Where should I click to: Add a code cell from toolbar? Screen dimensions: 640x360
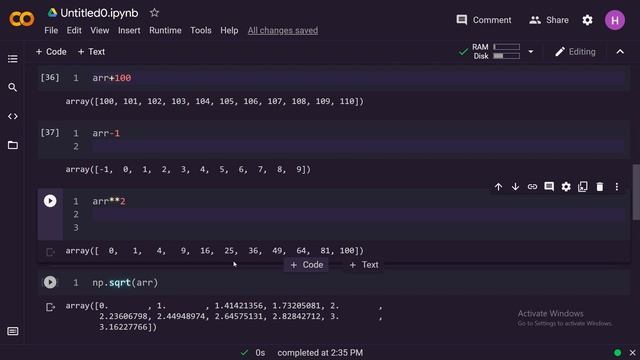[x=51, y=52]
